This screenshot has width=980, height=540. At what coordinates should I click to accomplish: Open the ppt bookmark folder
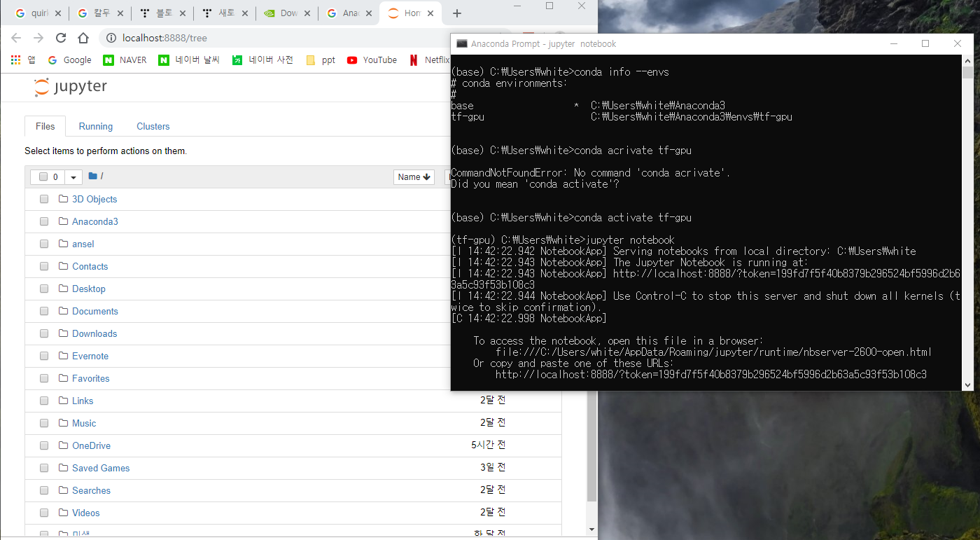[321, 60]
